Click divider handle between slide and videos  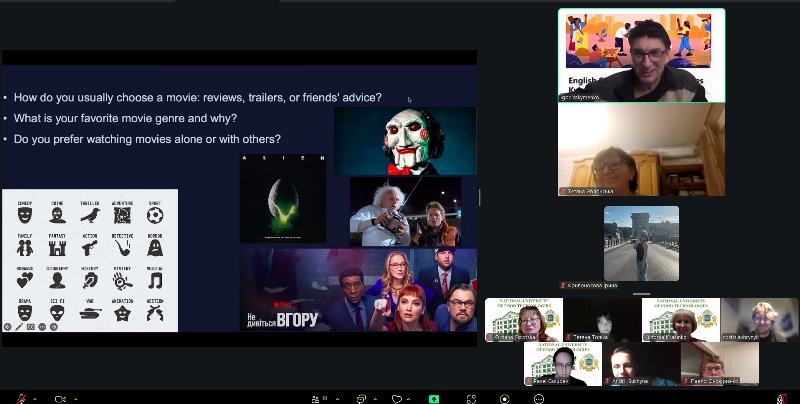tap(479, 197)
